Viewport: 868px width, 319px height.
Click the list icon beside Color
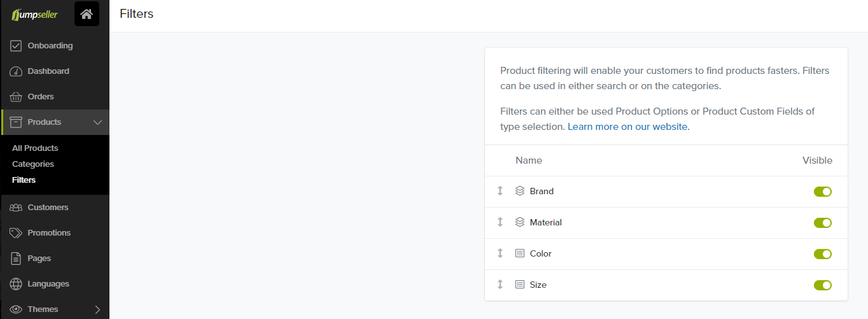[x=520, y=253]
